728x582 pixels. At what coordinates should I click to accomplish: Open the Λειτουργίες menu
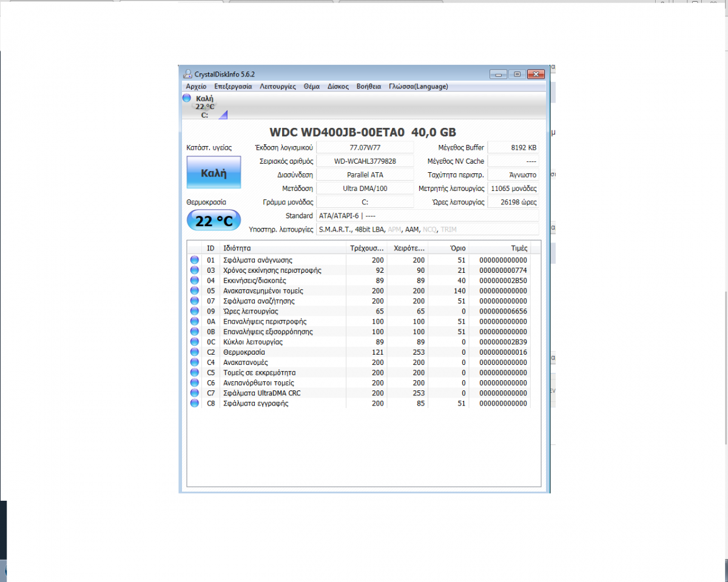point(278,87)
